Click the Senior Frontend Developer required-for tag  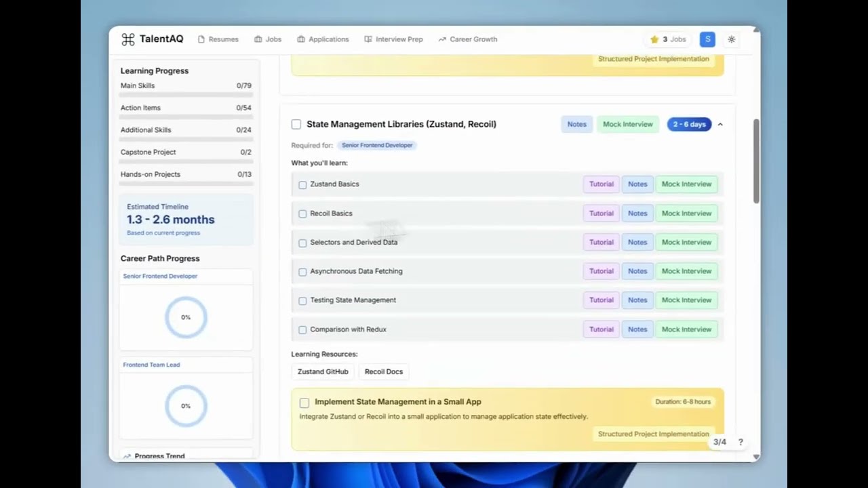click(x=377, y=145)
